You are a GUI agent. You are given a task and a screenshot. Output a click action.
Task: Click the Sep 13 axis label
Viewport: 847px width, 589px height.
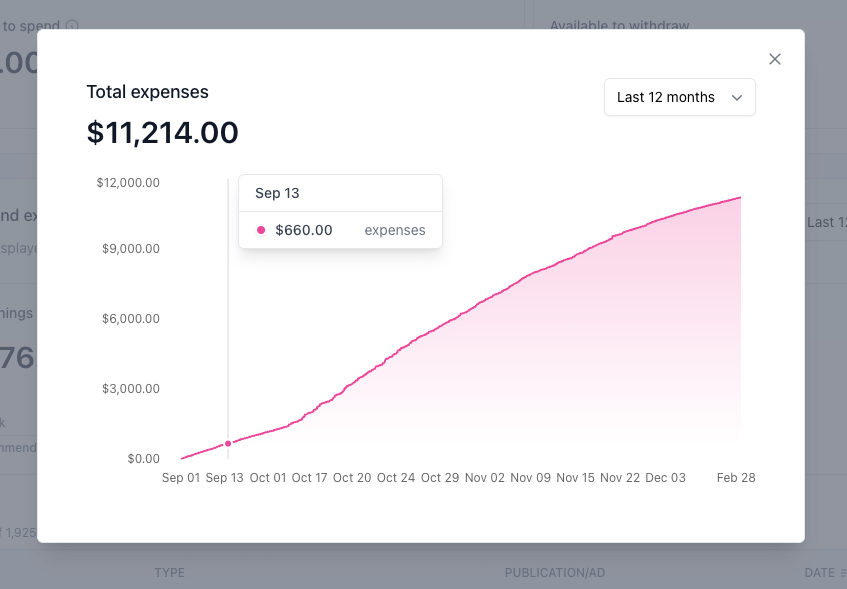click(225, 478)
